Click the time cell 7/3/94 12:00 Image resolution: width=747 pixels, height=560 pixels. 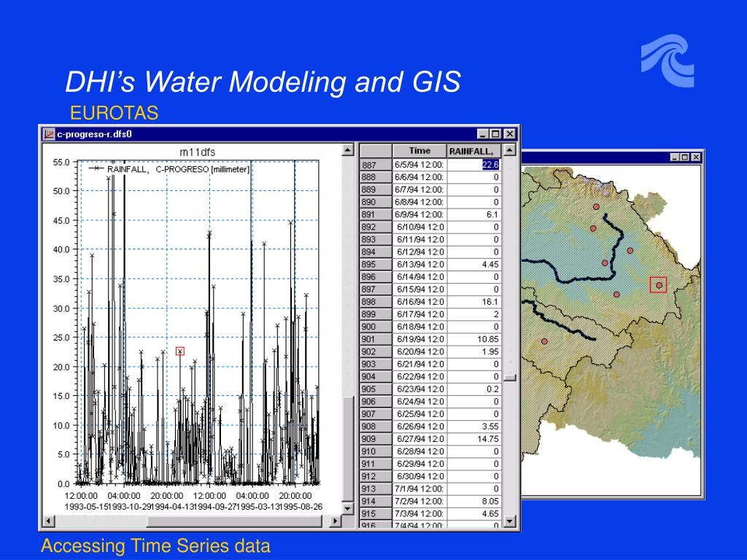[419, 513]
